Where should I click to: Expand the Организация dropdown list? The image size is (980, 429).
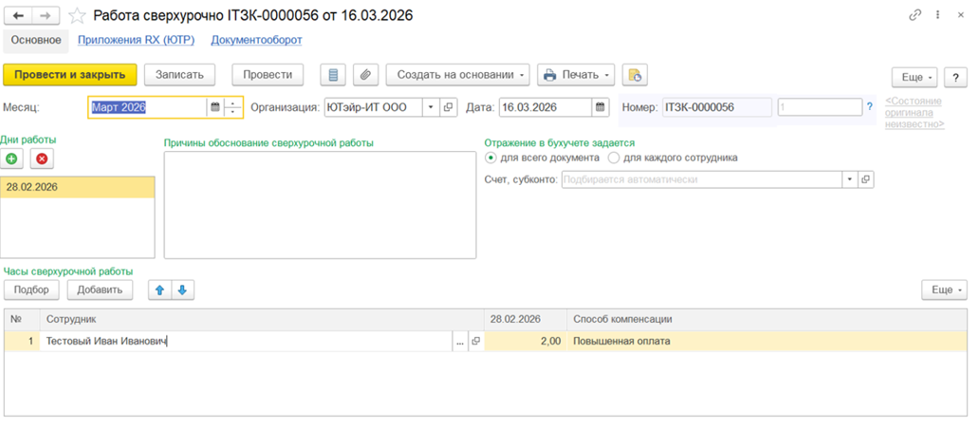tap(430, 107)
